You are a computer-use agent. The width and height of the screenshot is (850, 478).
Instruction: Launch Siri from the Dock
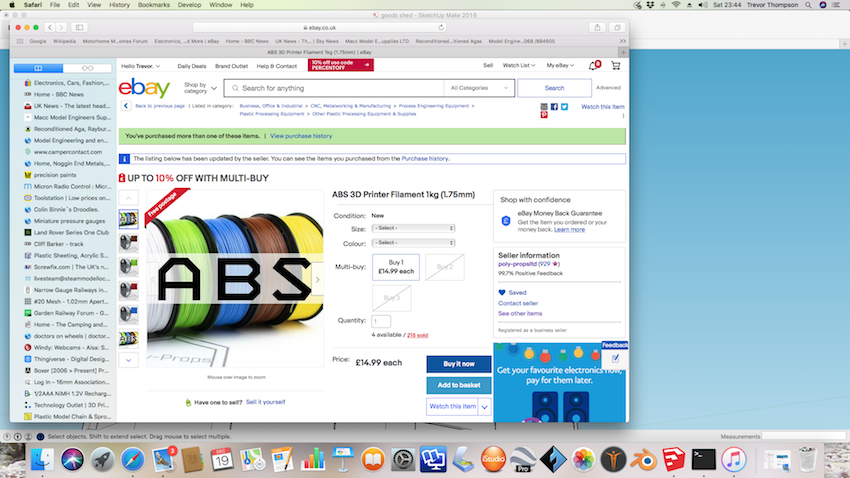tap(72, 460)
